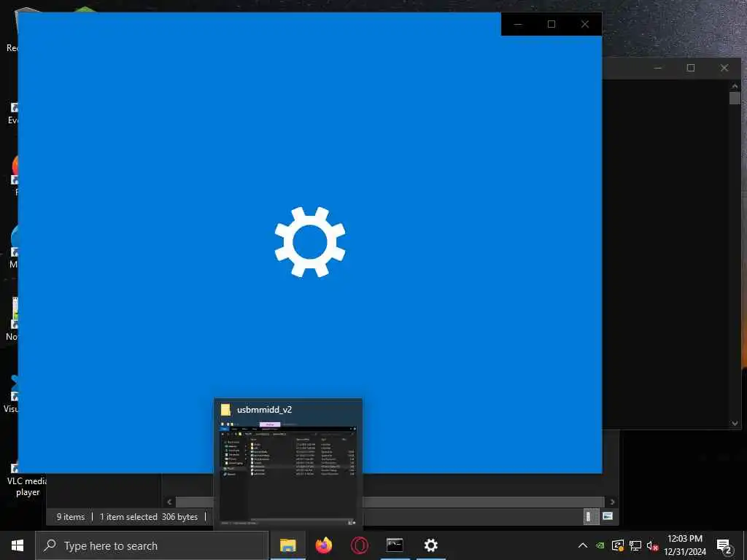Minimize the Settings splash window

[x=518, y=24]
